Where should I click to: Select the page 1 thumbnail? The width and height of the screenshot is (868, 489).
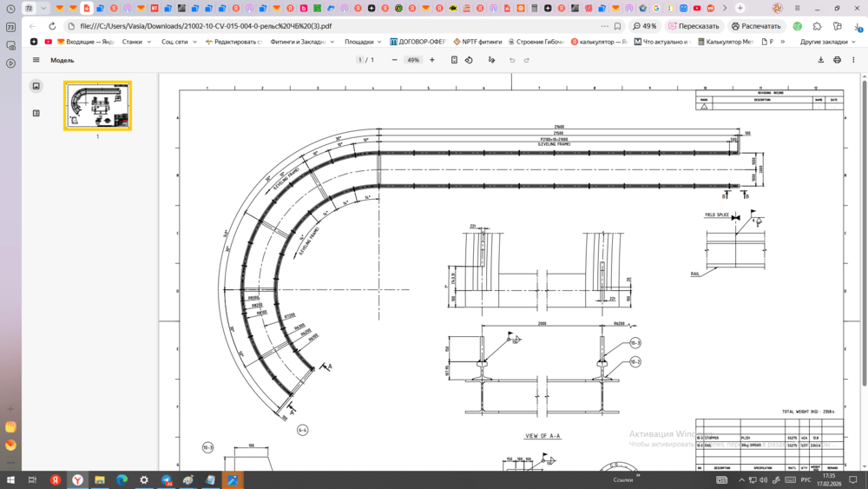pyautogui.click(x=97, y=106)
